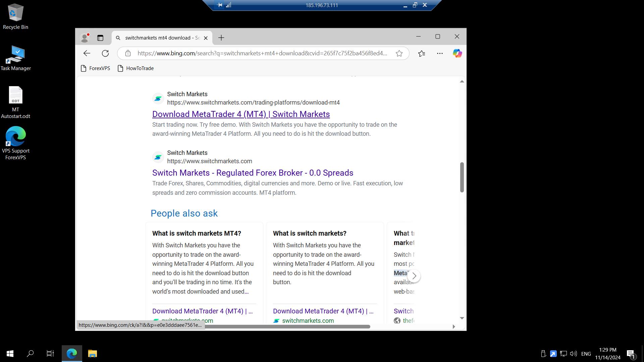The height and width of the screenshot is (362, 644).
Task: Click the browser back arrow
Action: point(87,53)
